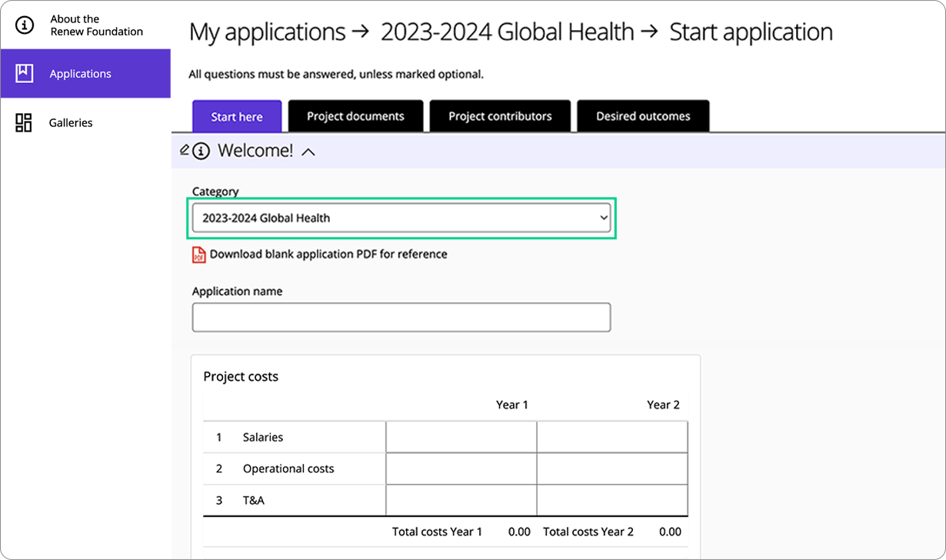
Task: Click the PDF icon next to download link
Action: tap(197, 254)
